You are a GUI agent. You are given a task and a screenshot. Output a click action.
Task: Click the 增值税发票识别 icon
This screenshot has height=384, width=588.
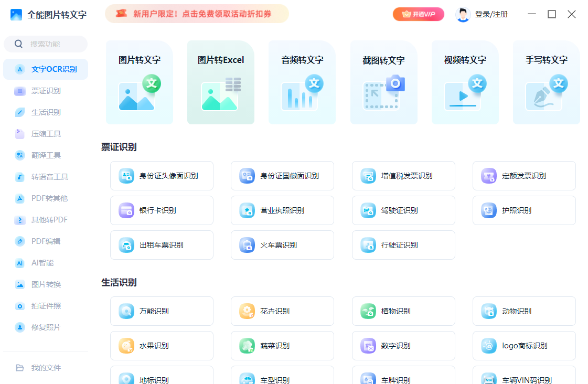point(368,176)
